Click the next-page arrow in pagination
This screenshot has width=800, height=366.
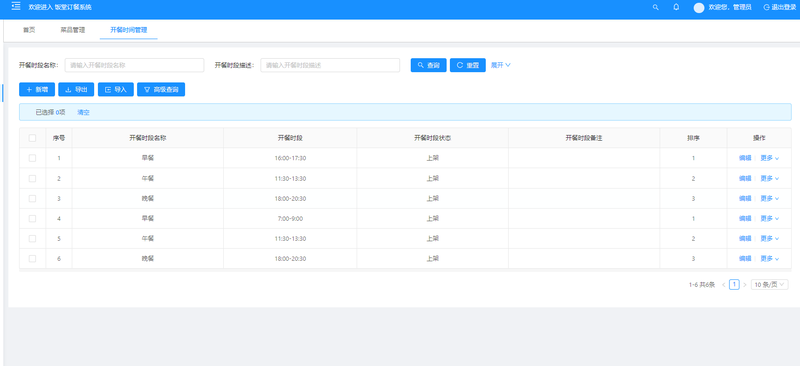(x=745, y=285)
